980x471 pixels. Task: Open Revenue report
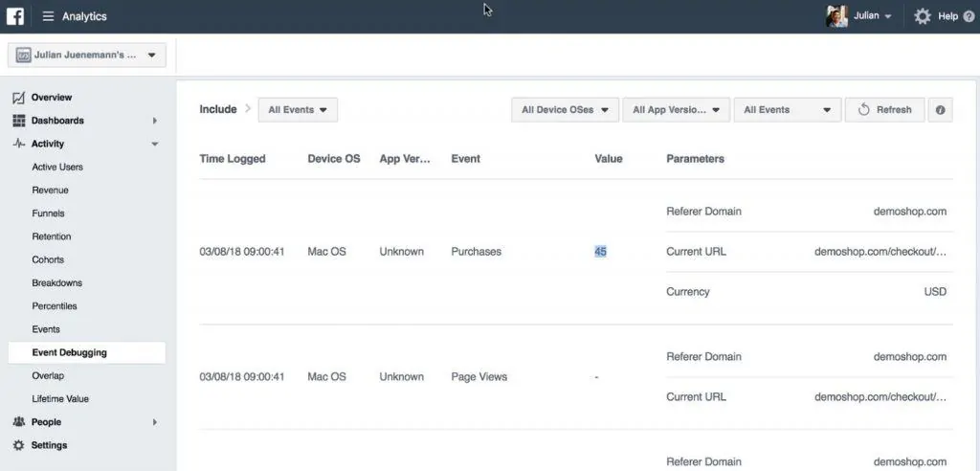(x=50, y=191)
